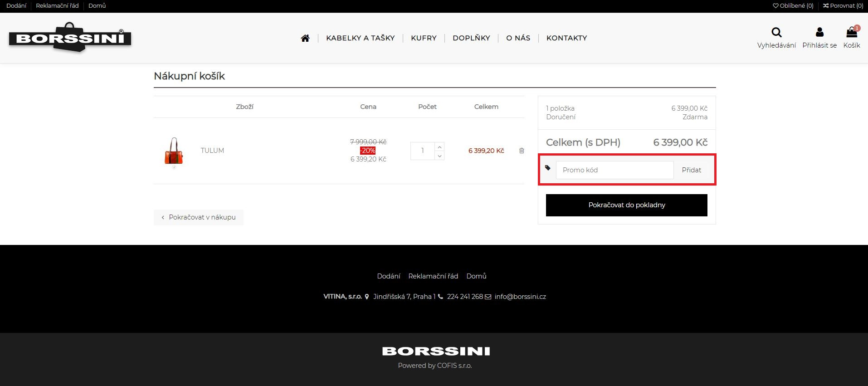Open the Doplňky menu item
868x386 pixels.
click(471, 38)
